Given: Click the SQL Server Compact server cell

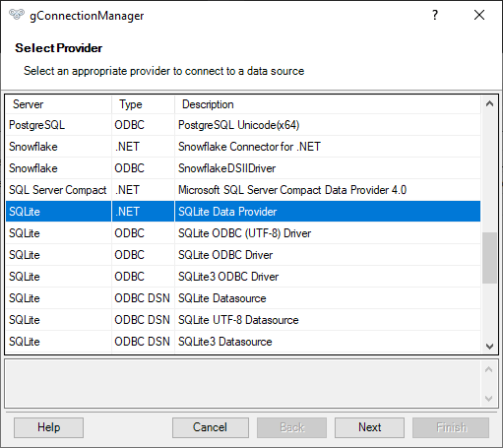Looking at the screenshot, I should pos(58,190).
